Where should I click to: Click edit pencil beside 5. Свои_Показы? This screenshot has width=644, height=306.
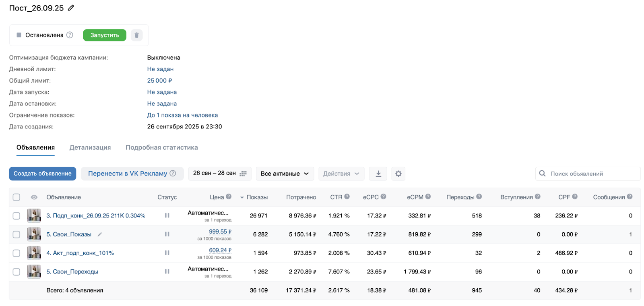pos(100,234)
